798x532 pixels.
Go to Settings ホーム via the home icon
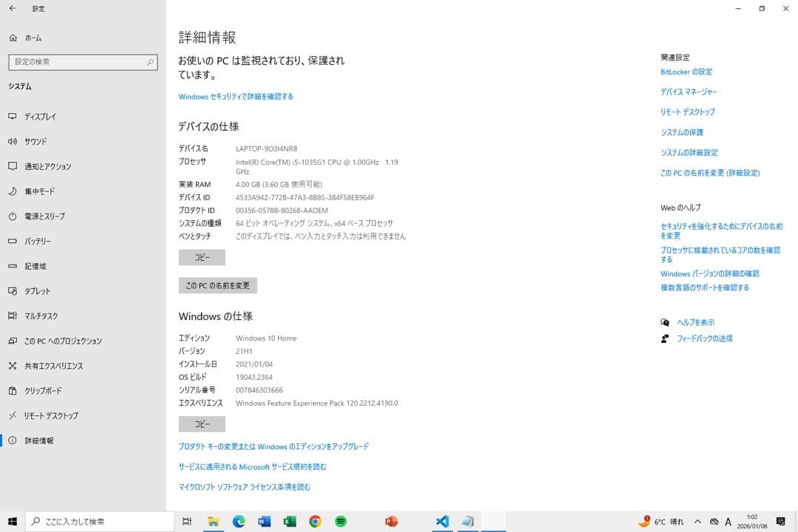pos(13,38)
